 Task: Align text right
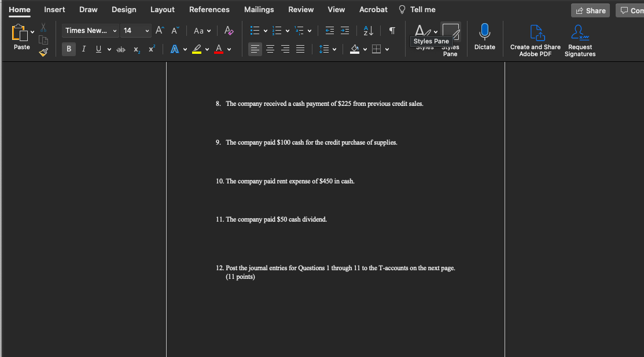pos(285,49)
